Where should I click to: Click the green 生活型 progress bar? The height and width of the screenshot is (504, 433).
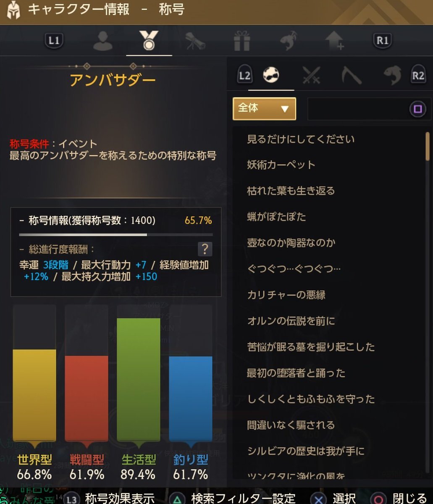pos(139,380)
